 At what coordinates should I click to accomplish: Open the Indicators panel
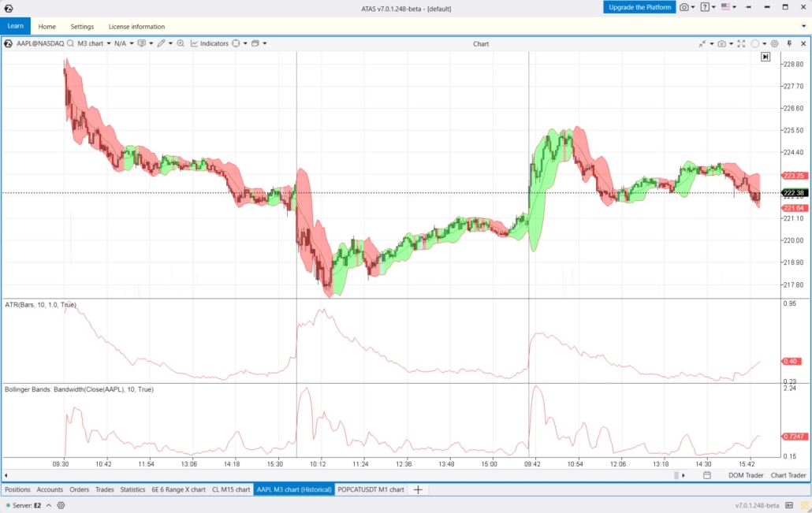point(211,43)
